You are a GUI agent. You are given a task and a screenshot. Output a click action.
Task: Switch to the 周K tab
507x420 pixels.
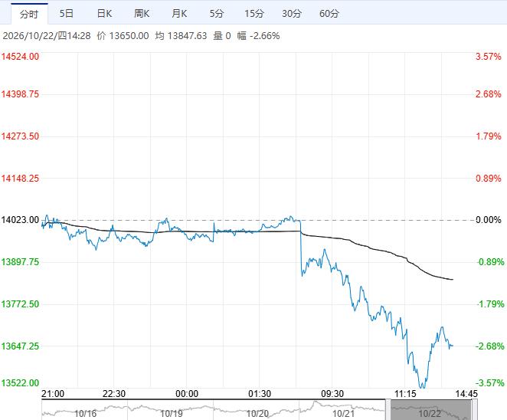[x=142, y=14]
